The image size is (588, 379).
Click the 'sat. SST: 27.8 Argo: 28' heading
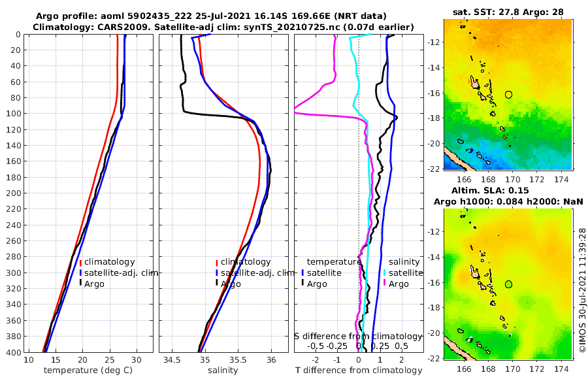(508, 12)
